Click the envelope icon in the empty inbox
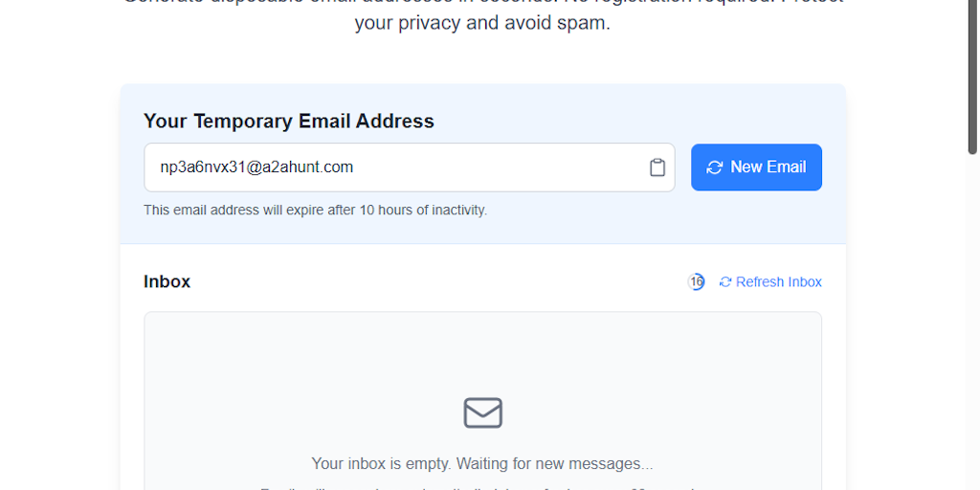The height and width of the screenshot is (490, 980). point(482,412)
